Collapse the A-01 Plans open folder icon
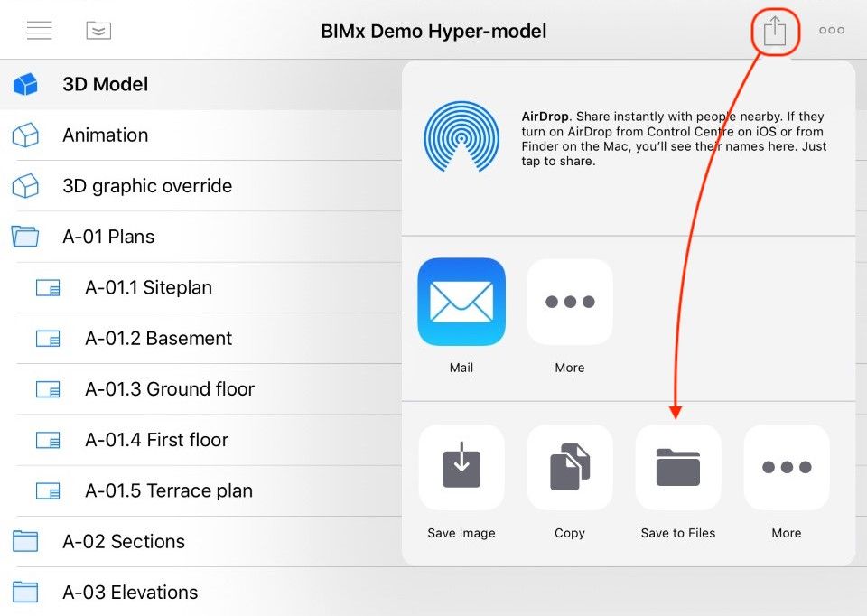The width and height of the screenshot is (867, 616). coord(25,237)
